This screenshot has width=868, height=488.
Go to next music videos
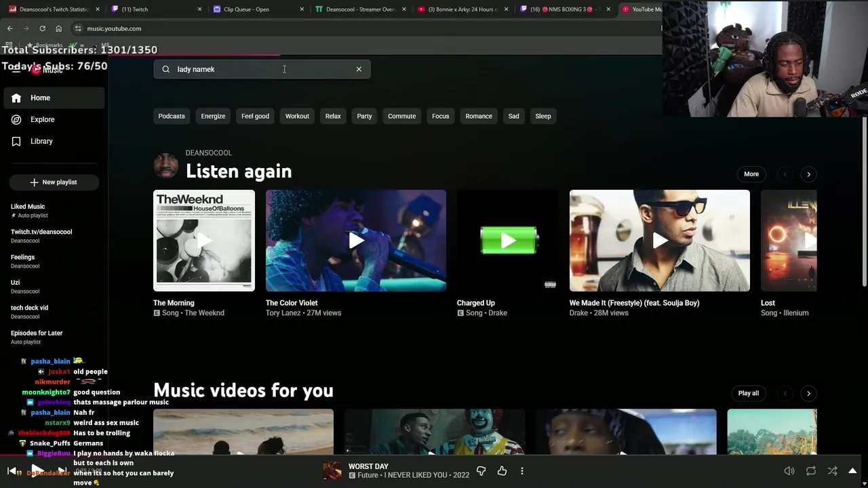(x=808, y=393)
